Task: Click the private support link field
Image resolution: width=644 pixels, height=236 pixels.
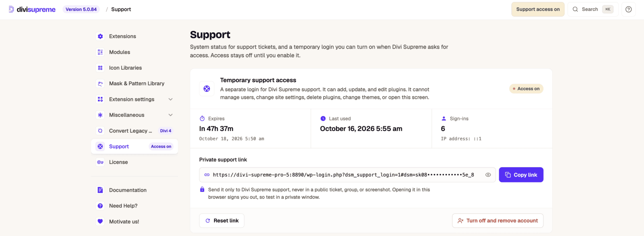Action: click(x=347, y=175)
